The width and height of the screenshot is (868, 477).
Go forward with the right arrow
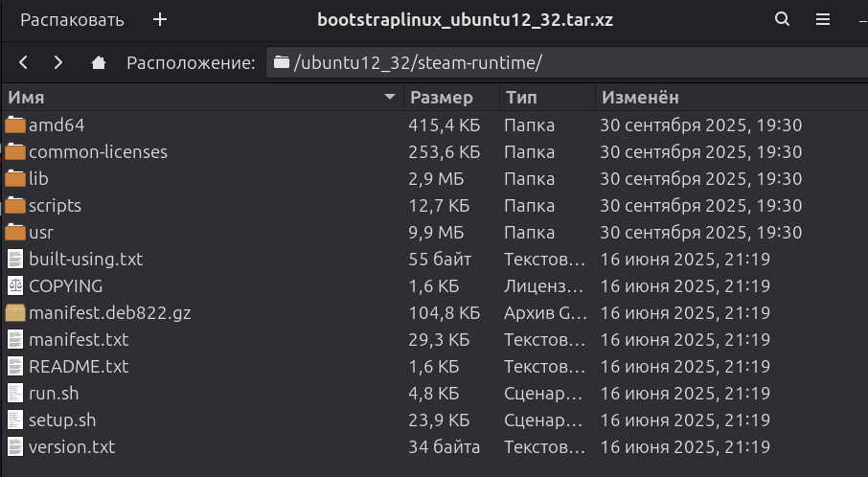click(58, 63)
